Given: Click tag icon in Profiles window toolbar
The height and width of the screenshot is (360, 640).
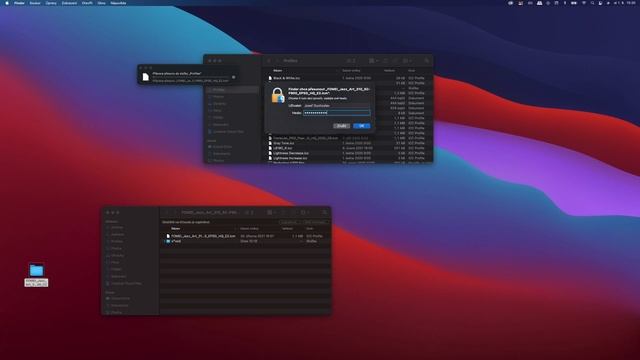Looking at the screenshot, I should coord(395,60).
